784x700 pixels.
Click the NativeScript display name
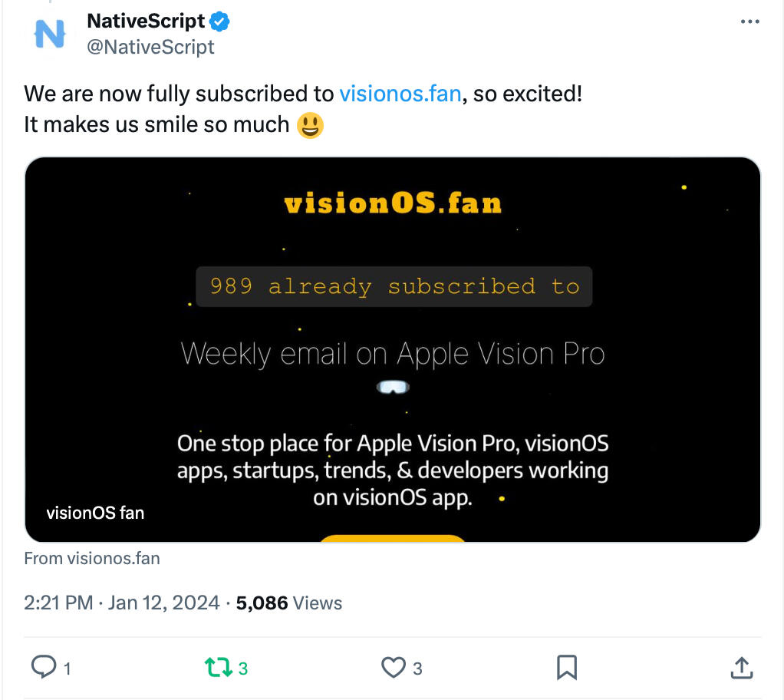pyautogui.click(x=147, y=21)
